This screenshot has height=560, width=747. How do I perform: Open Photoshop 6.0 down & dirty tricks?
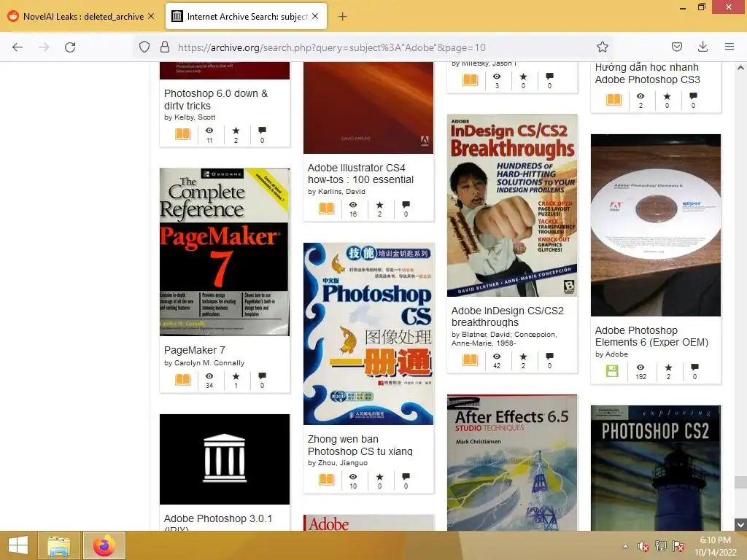[216, 99]
